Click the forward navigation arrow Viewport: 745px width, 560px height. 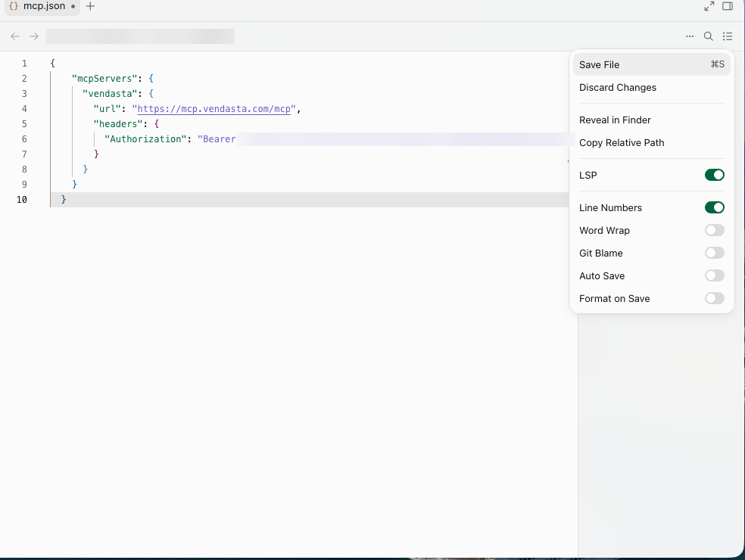pyautogui.click(x=34, y=36)
